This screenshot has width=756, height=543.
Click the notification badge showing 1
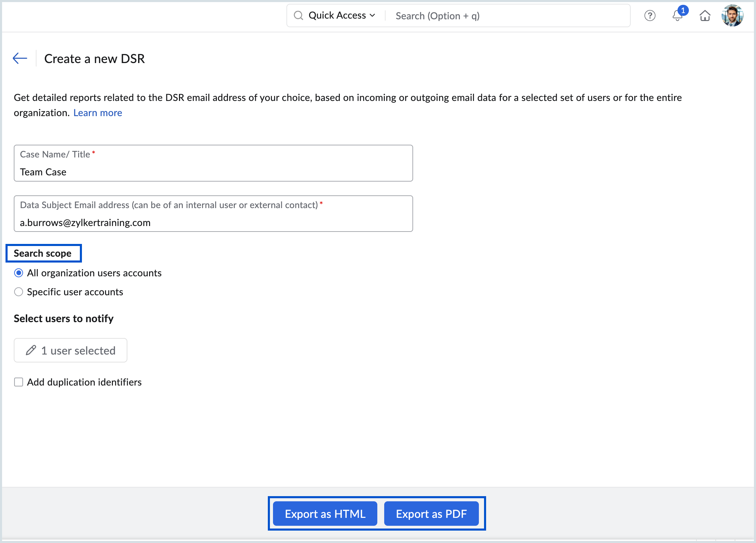click(x=683, y=10)
